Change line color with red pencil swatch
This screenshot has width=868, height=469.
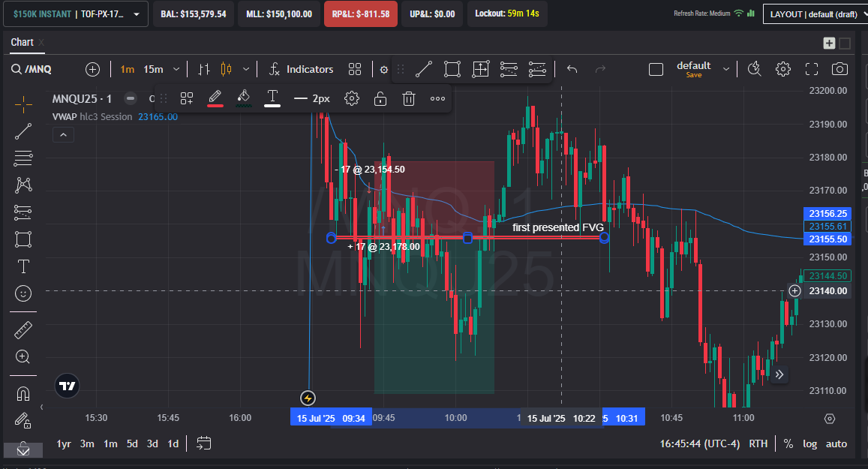215,98
